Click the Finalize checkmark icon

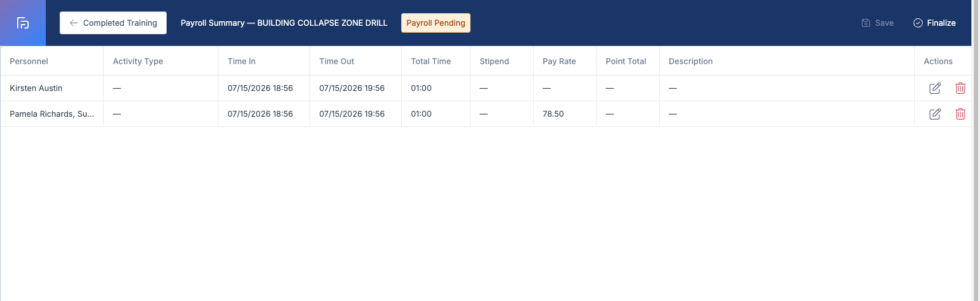pos(918,23)
